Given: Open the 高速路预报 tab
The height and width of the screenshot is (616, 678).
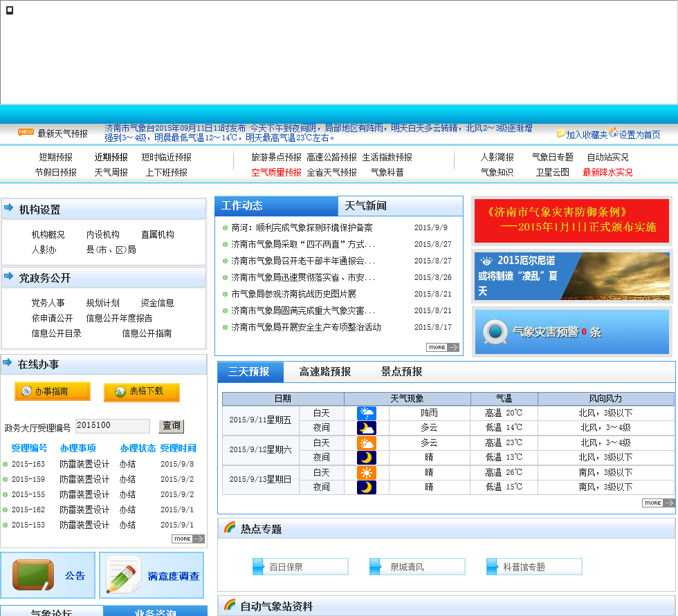Looking at the screenshot, I should (x=324, y=372).
